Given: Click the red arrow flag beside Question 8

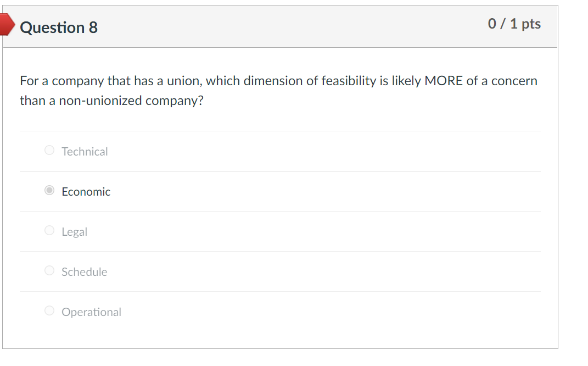Looking at the screenshot, I should point(7,24).
